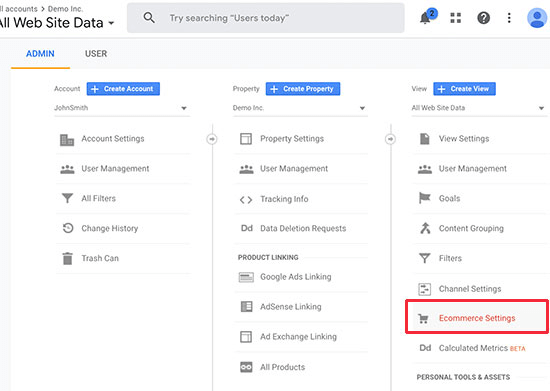Click the arrow between Account and Property columns

212,139
